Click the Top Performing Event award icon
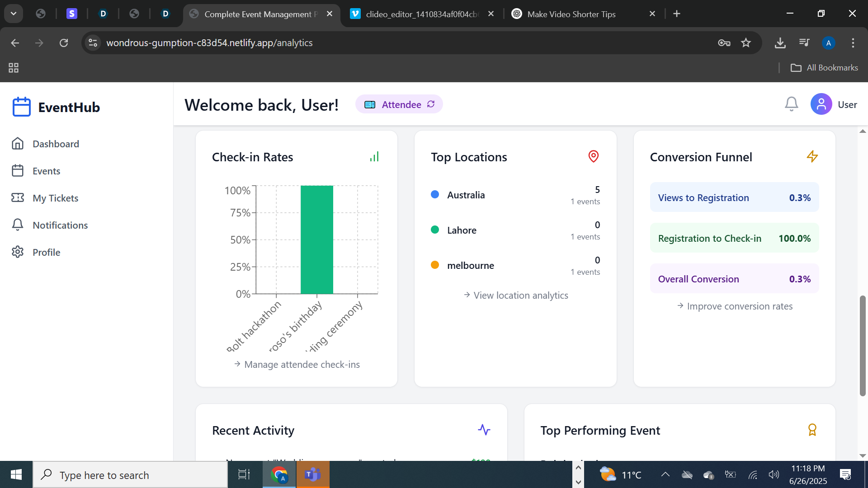The width and height of the screenshot is (868, 488). tap(812, 430)
